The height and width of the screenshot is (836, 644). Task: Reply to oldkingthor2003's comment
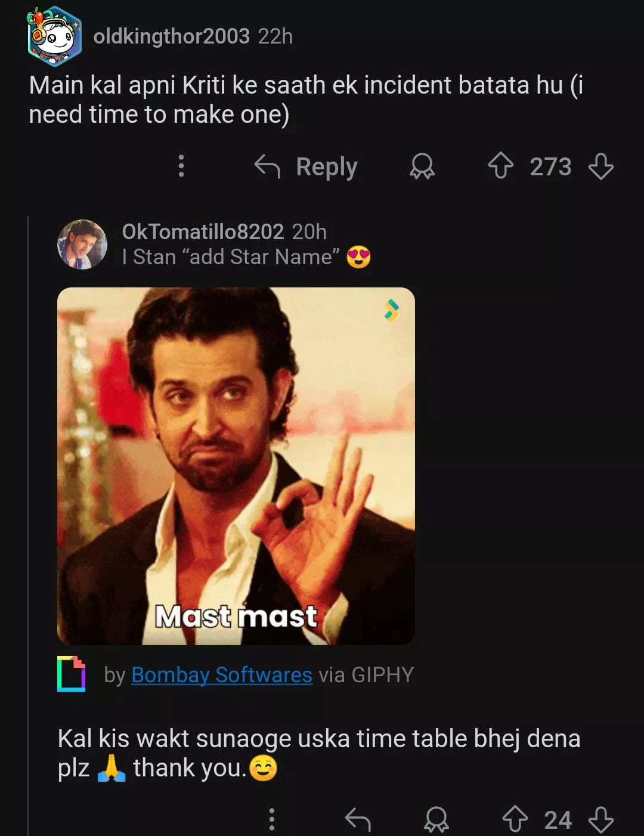click(306, 167)
